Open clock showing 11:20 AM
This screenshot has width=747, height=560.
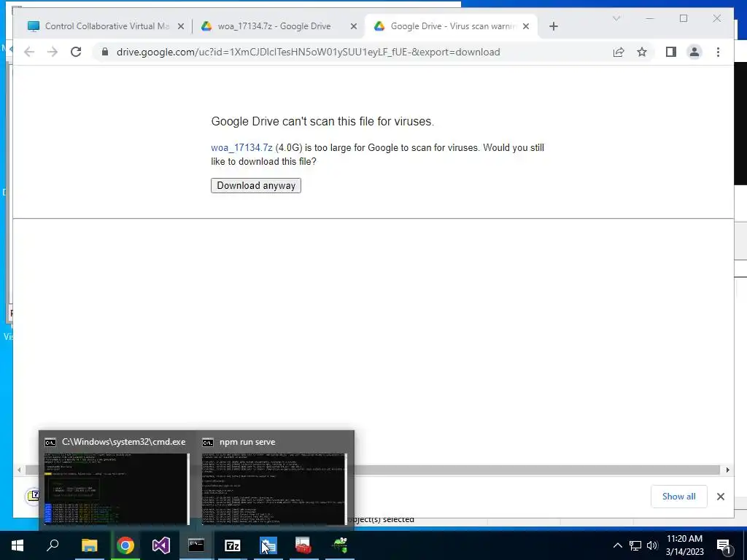pyautogui.click(x=684, y=545)
